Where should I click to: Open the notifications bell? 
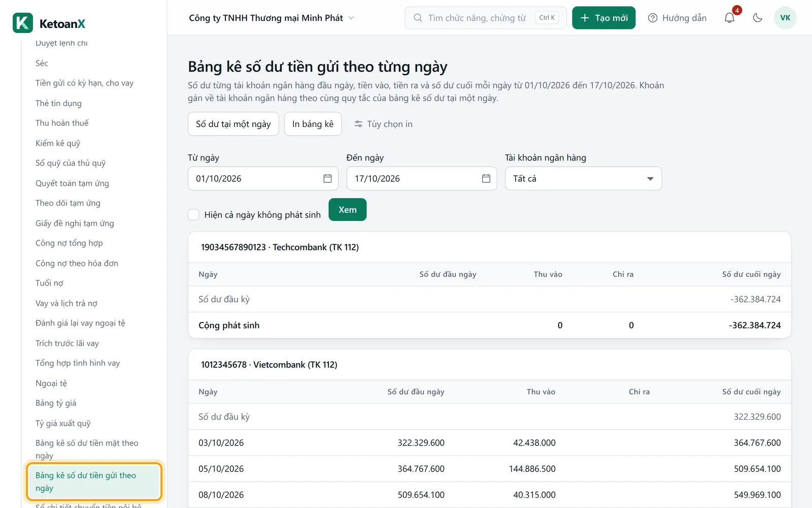729,18
